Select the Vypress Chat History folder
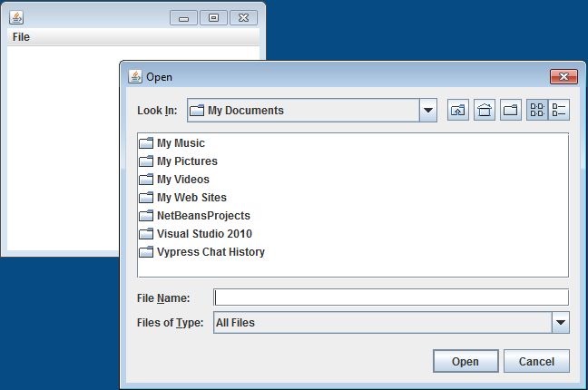 [210, 252]
